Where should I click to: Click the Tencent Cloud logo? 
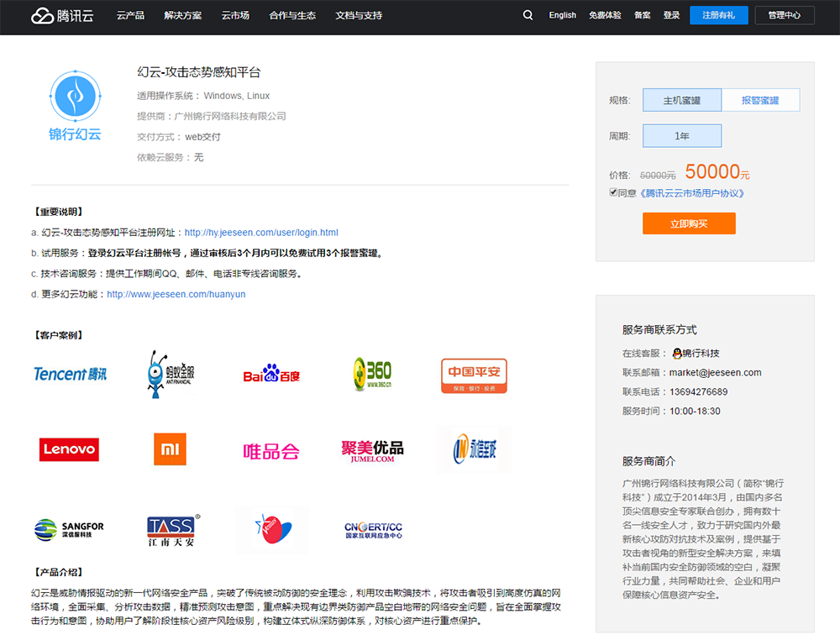[62, 15]
